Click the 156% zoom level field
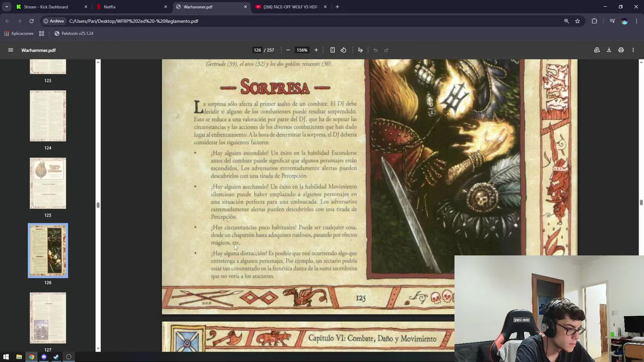This screenshot has height=362, width=644. pyautogui.click(x=302, y=50)
